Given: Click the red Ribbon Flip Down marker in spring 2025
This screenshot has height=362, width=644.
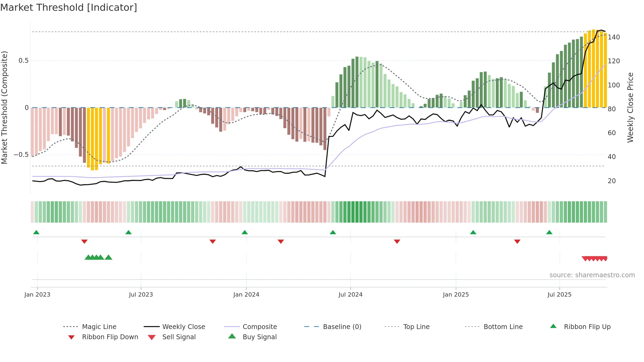Looking at the screenshot, I should 517,242.
